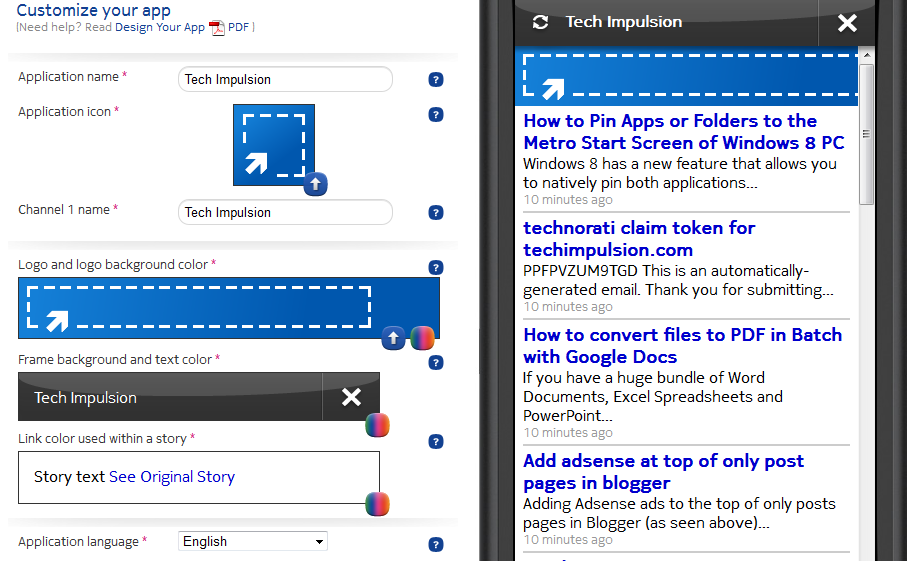Click the PDF file icon
This screenshot has width=907, height=561.
click(x=217, y=28)
